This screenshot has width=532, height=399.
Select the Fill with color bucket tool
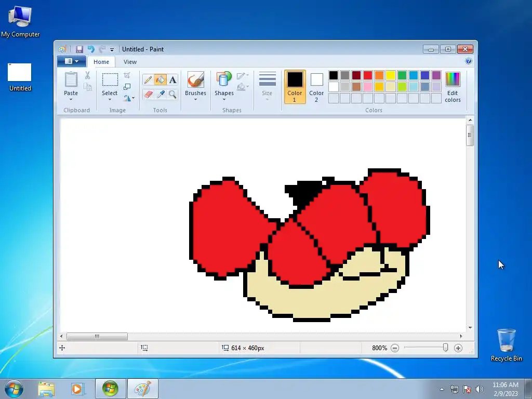161,79
